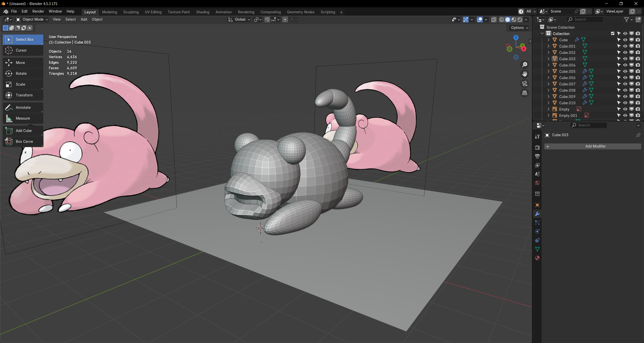Switch to the Sculpting workspace tab
The width and height of the screenshot is (644, 343).
click(131, 12)
